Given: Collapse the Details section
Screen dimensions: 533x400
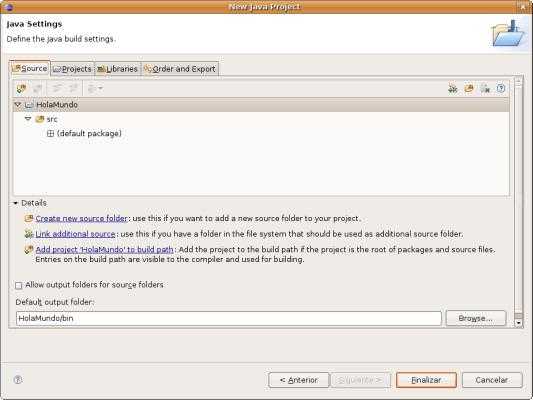Looking at the screenshot, I should click(16, 203).
